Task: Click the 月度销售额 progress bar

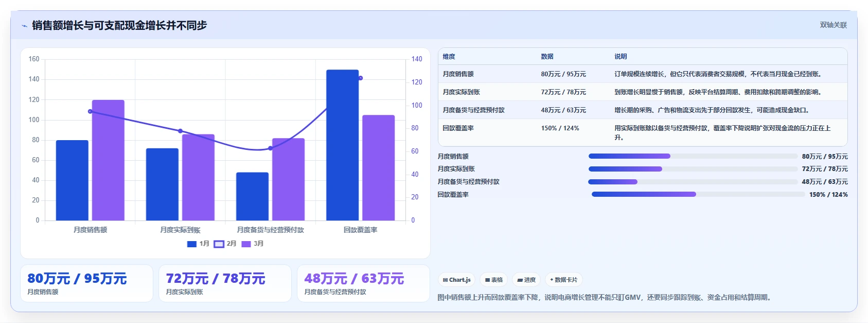Action: [693, 156]
